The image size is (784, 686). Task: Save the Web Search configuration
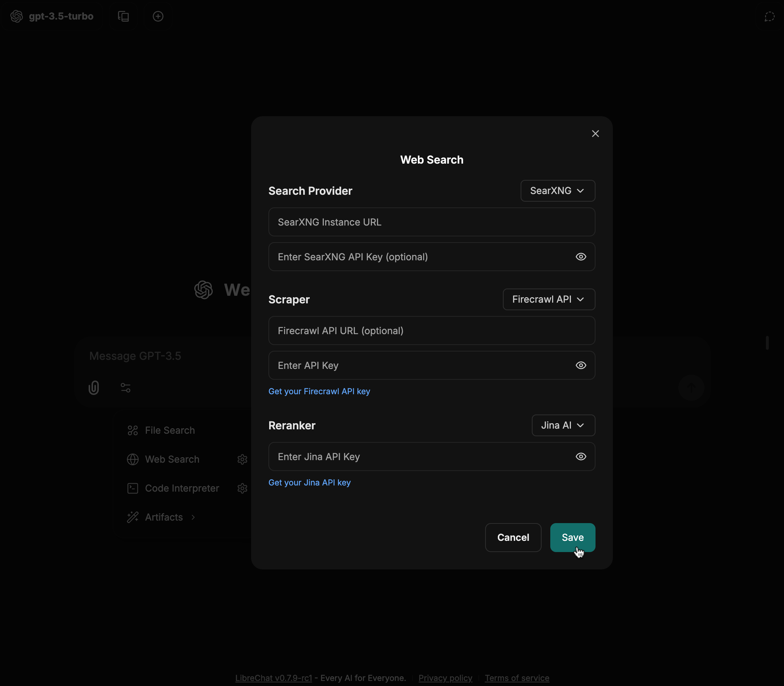pos(572,538)
